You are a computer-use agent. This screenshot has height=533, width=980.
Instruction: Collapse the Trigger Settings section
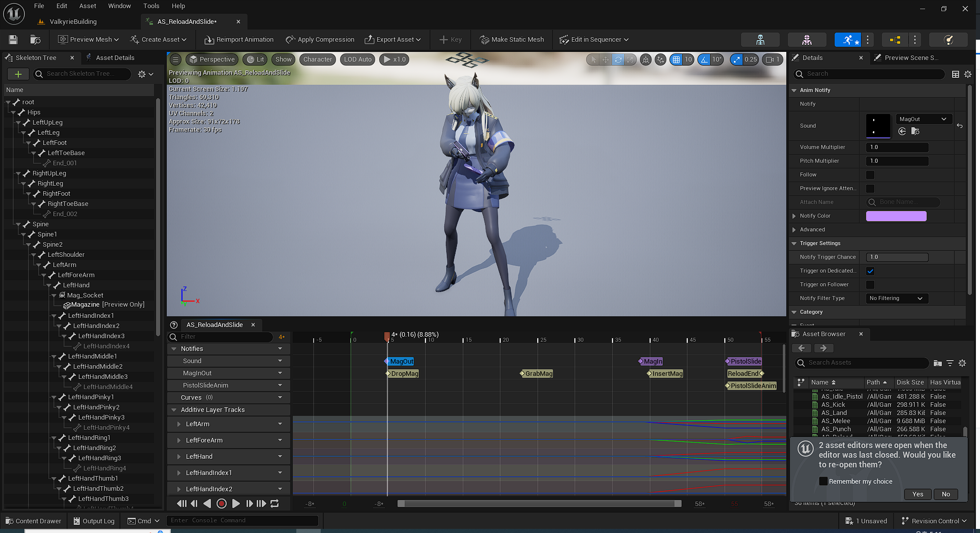click(794, 244)
